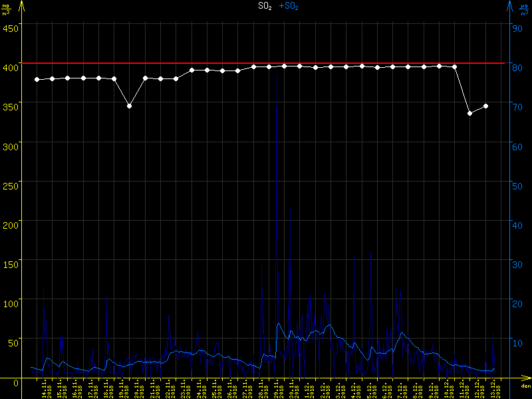This screenshot has height=399, width=532.
Task: Click the 14.11.2018 date label
Action: [x=46, y=388]
